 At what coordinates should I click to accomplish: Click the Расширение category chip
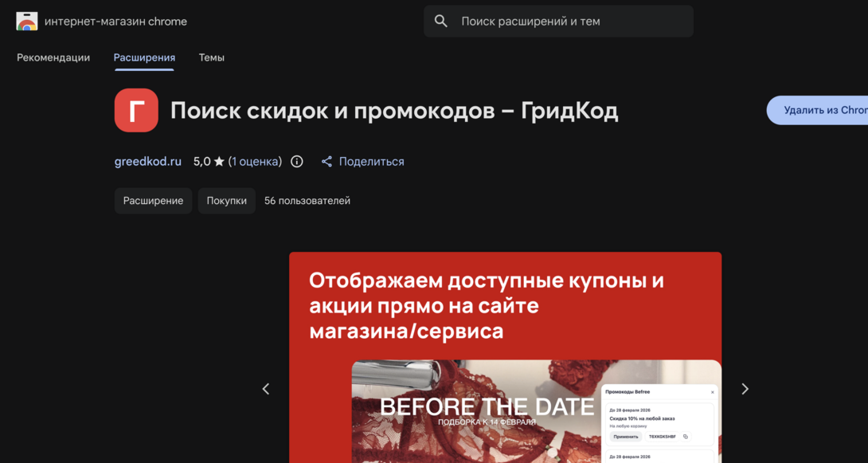(154, 201)
